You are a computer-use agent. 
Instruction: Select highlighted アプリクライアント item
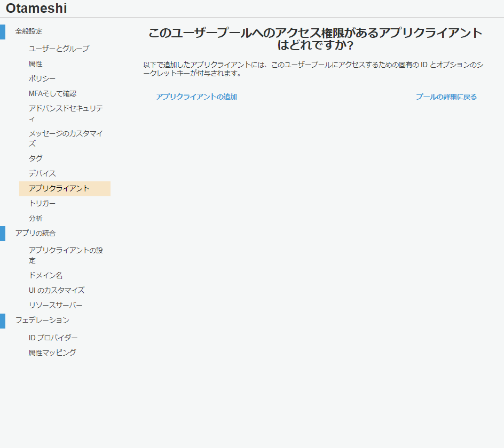coord(65,188)
